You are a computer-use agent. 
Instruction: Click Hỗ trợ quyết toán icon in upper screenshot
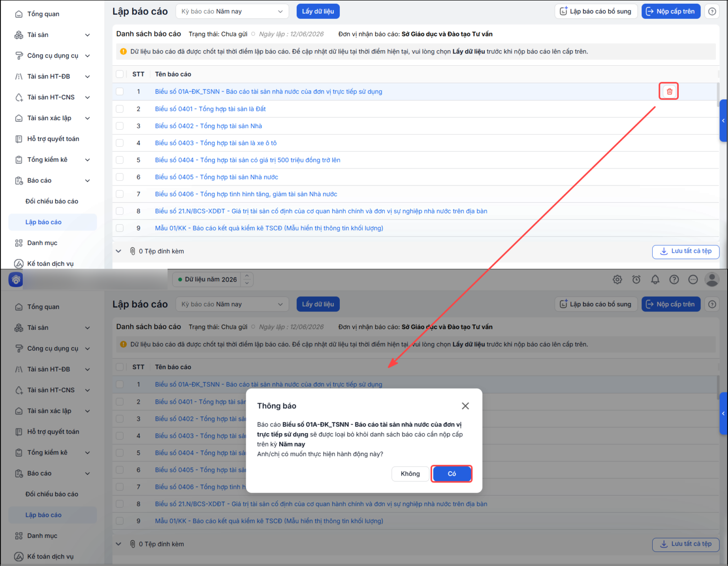pos(18,139)
